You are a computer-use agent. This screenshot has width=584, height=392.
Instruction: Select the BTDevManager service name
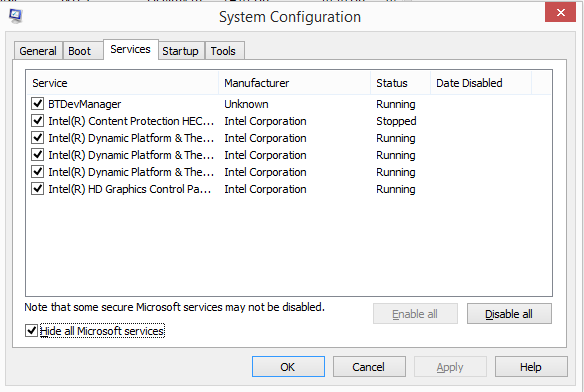(x=85, y=104)
